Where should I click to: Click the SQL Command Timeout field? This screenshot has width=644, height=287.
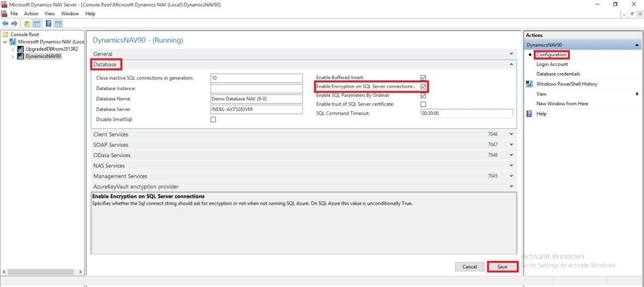point(467,113)
